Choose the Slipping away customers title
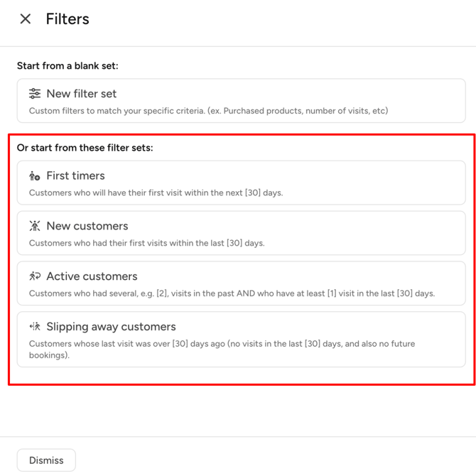The width and height of the screenshot is (476, 476). pyautogui.click(x=111, y=327)
